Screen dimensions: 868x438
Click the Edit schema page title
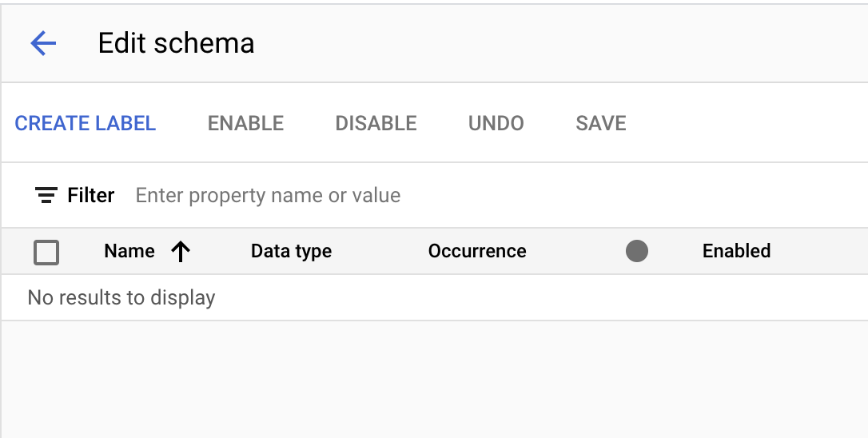point(176,43)
